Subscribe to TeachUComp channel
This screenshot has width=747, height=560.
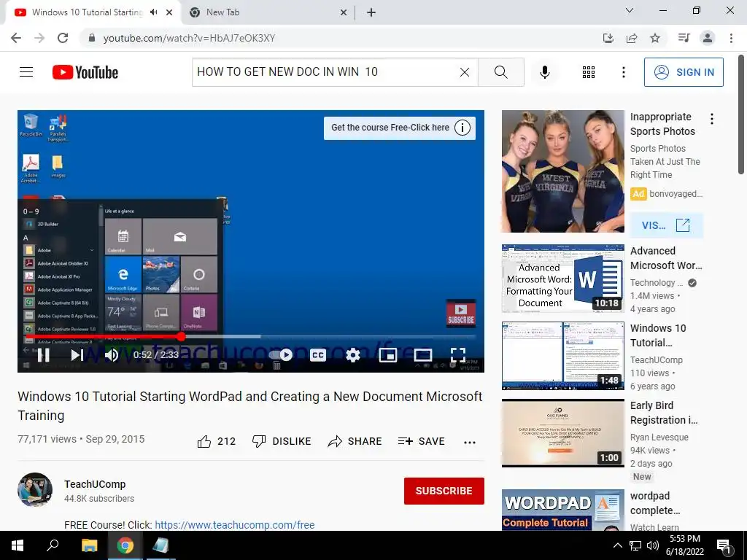pyautogui.click(x=444, y=491)
